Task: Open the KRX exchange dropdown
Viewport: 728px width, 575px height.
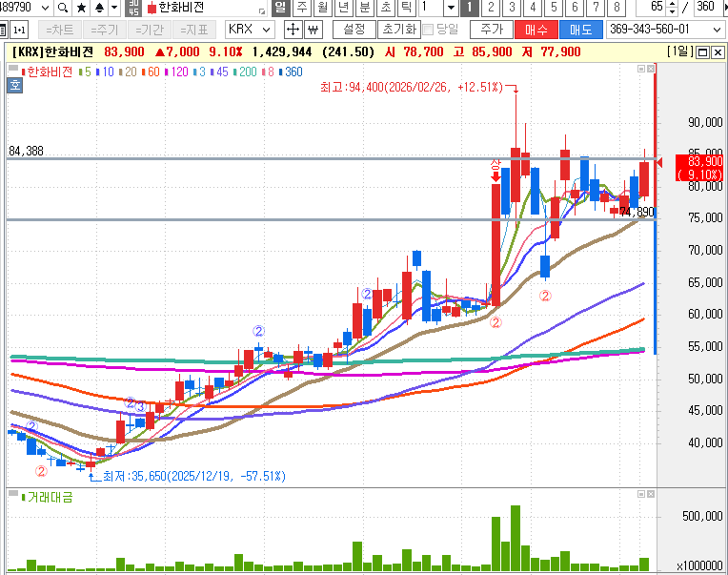Action: point(250,30)
